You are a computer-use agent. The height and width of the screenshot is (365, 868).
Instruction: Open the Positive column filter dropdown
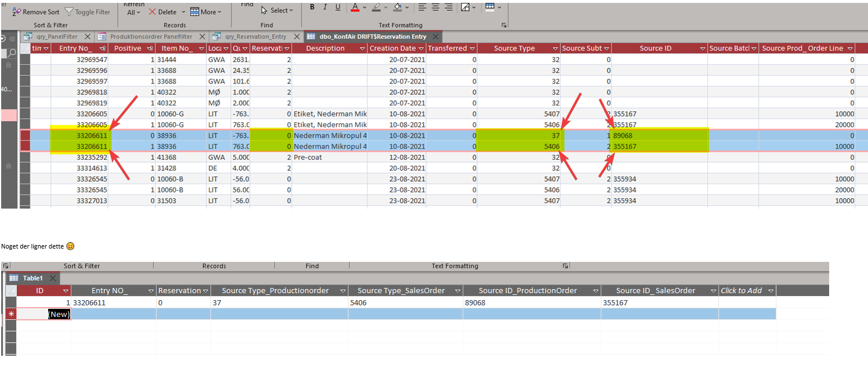pos(150,49)
